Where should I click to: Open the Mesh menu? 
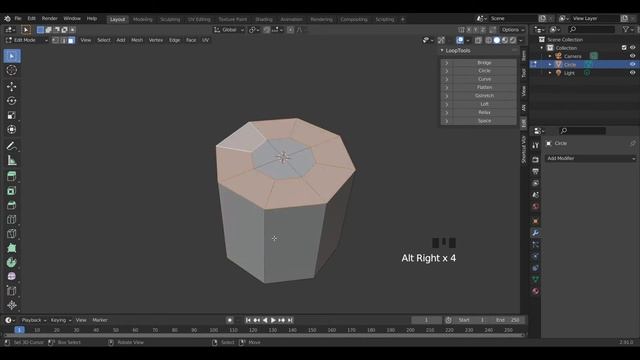point(137,40)
